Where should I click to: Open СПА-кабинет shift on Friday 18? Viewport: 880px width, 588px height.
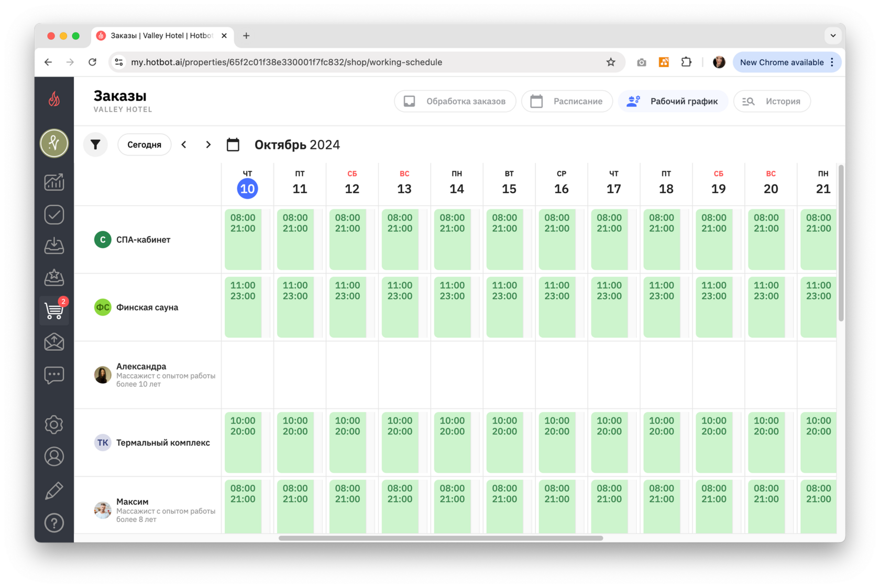pyautogui.click(x=662, y=239)
